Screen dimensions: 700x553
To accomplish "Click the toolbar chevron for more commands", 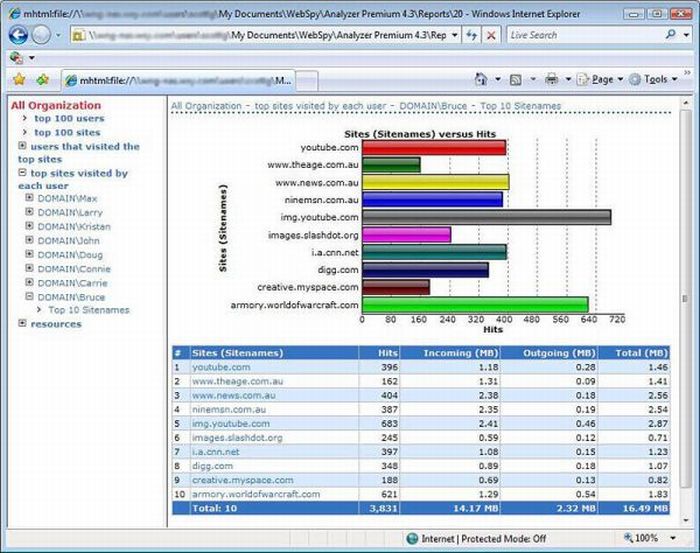I will (x=688, y=72).
